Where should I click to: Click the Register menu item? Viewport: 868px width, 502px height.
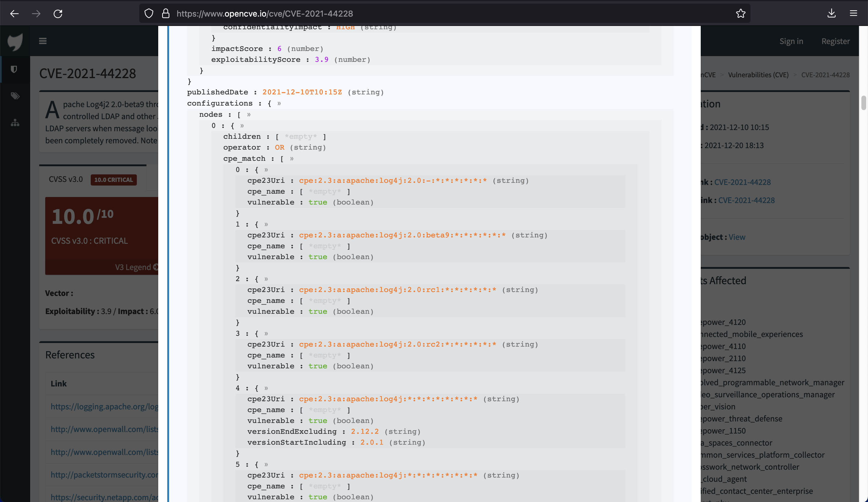click(835, 41)
